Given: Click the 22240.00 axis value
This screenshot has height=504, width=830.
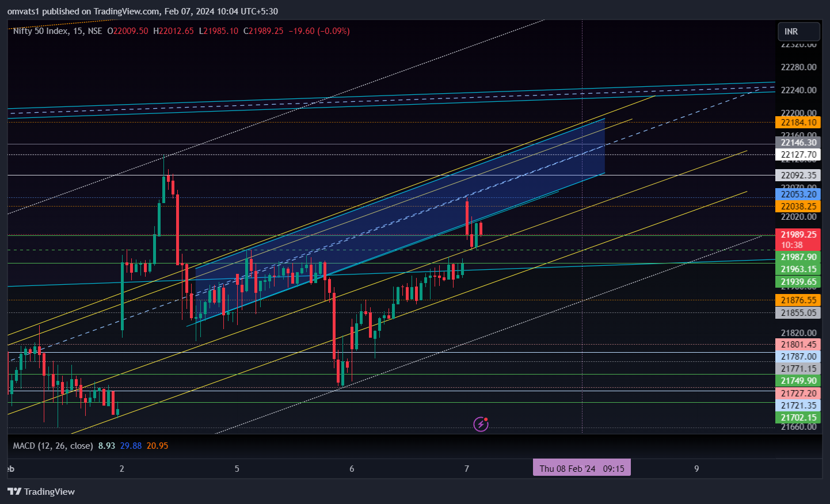Looking at the screenshot, I should click(x=798, y=90).
